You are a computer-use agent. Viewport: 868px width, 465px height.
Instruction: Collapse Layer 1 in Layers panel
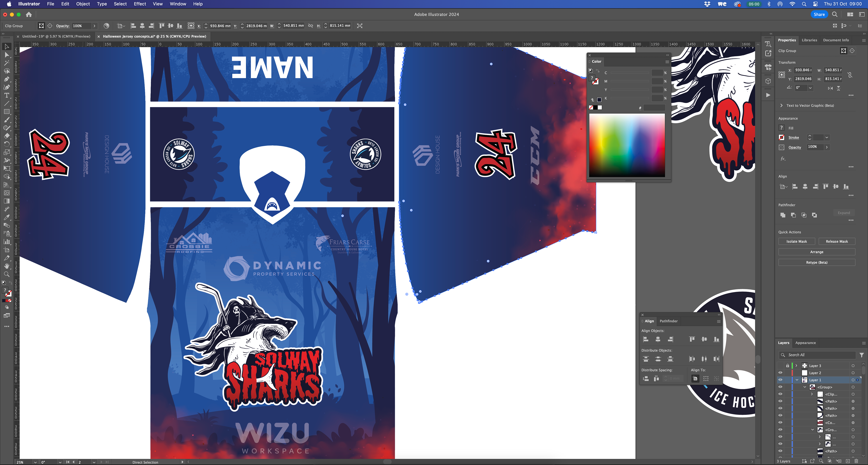797,380
